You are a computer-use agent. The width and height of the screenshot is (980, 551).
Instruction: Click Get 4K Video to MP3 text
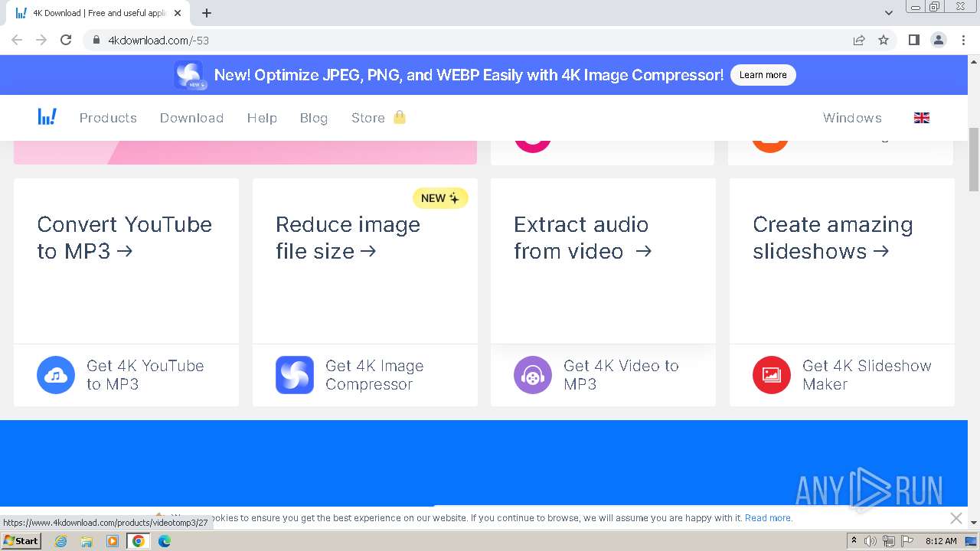click(x=621, y=375)
